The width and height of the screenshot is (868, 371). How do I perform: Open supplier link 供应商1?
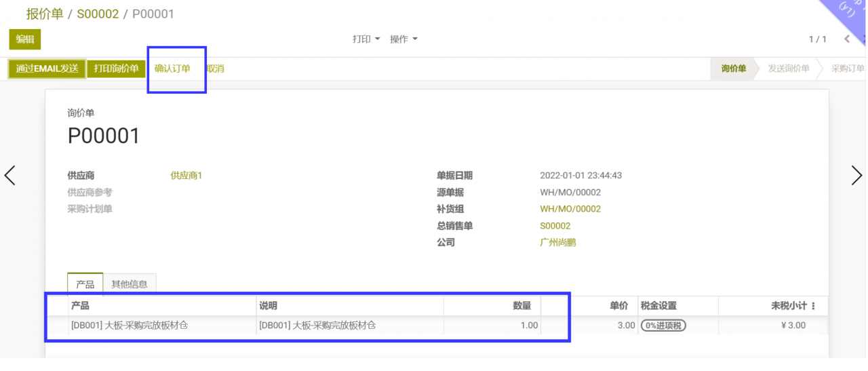[186, 176]
